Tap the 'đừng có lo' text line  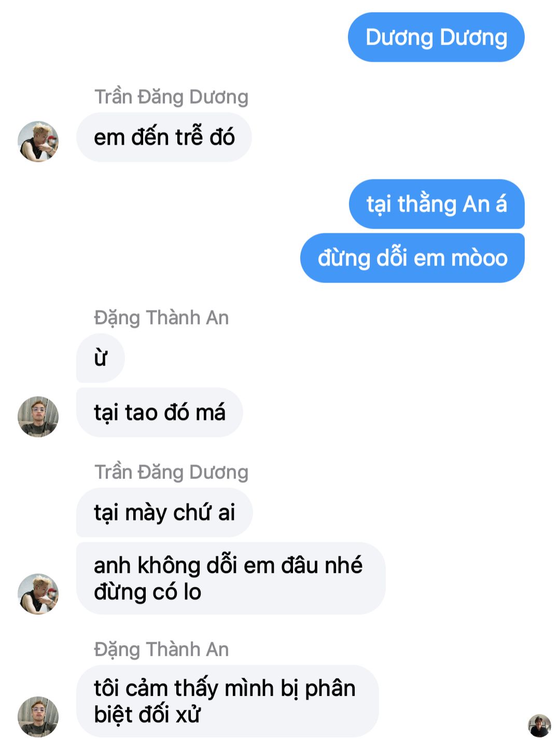click(x=147, y=592)
